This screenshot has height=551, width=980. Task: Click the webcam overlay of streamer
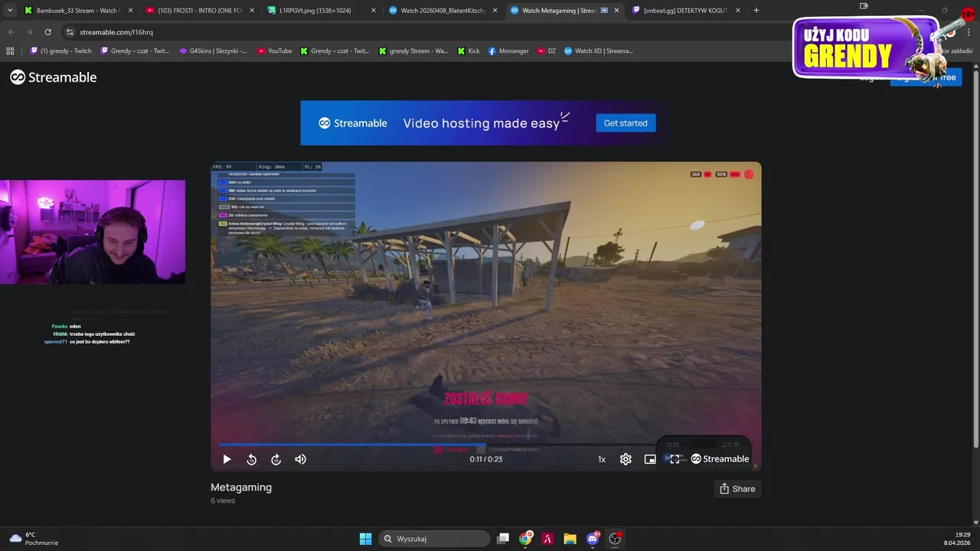click(93, 232)
